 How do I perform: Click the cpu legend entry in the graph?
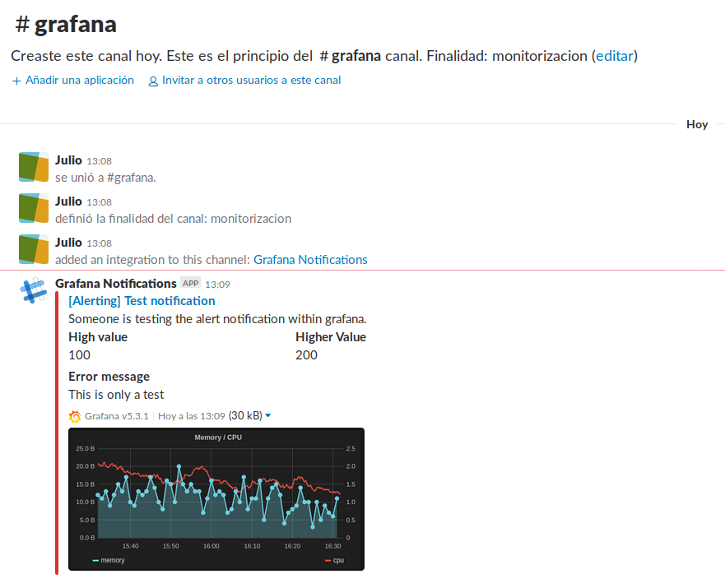coord(337,560)
